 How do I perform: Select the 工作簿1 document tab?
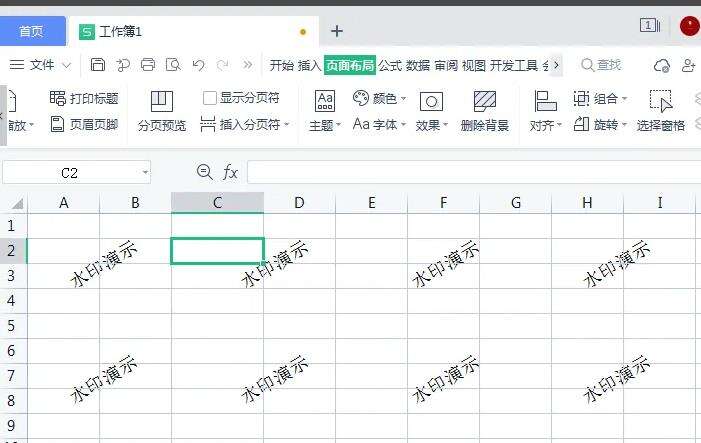point(192,32)
